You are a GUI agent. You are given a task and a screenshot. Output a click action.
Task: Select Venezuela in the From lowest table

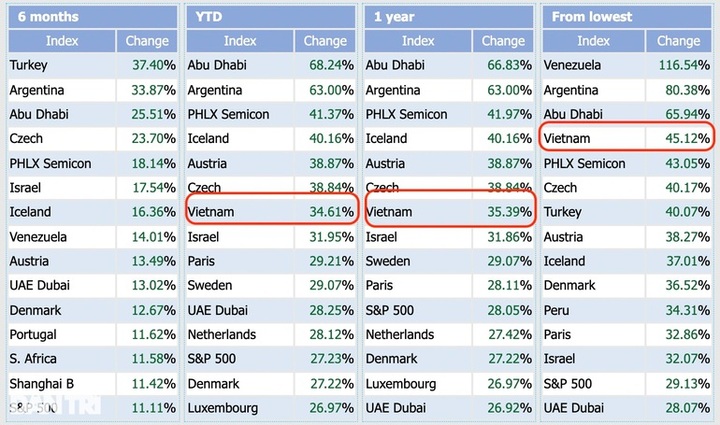coord(576,65)
